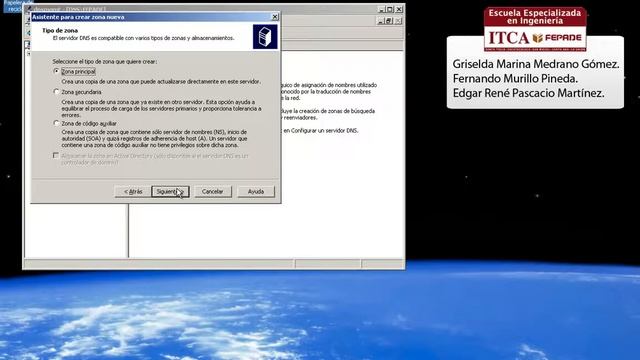
Task: Click the 'Tipo de zona' heading text
Action: point(60,30)
